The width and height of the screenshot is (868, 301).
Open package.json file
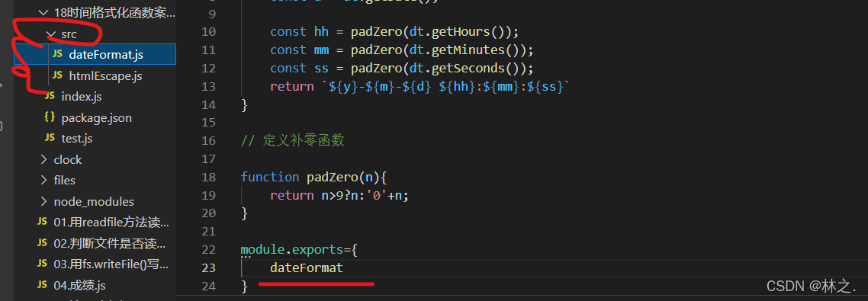point(96,117)
